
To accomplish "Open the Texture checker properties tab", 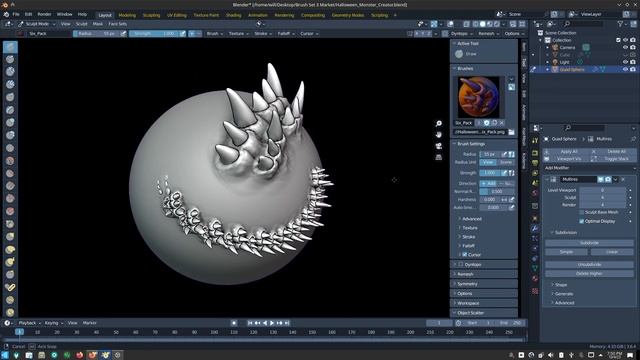I will (535, 291).
